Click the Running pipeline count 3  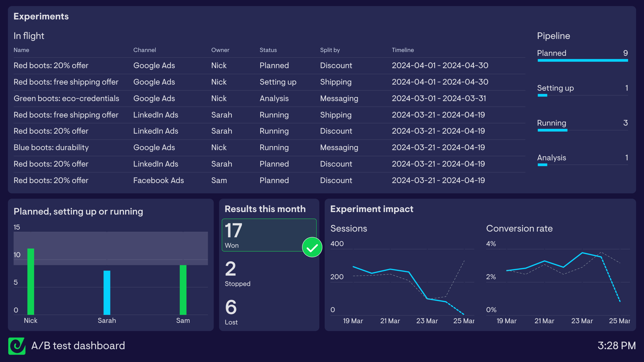pyautogui.click(x=625, y=123)
